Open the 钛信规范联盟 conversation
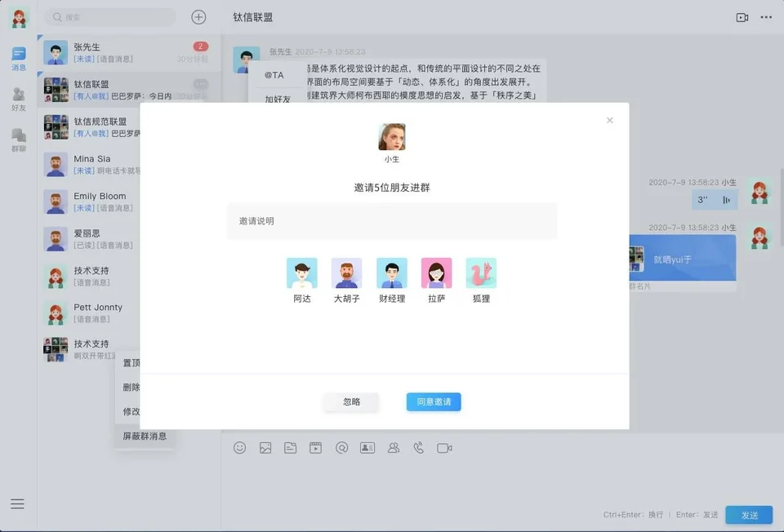Screen dimensions: 784x532 pyautogui.click(x=90, y=127)
